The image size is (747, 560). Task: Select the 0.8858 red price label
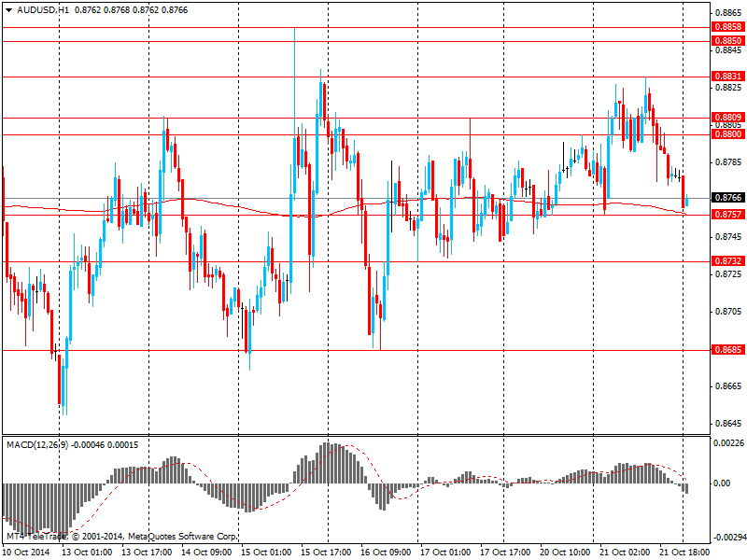pyautogui.click(x=727, y=28)
